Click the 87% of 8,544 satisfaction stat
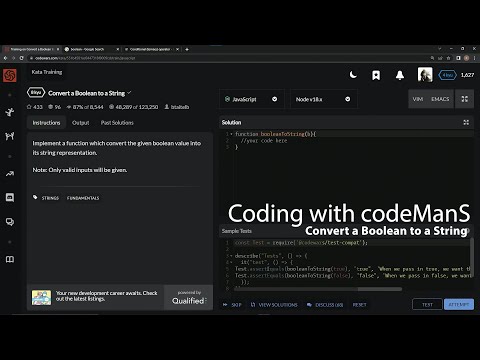 (85, 107)
